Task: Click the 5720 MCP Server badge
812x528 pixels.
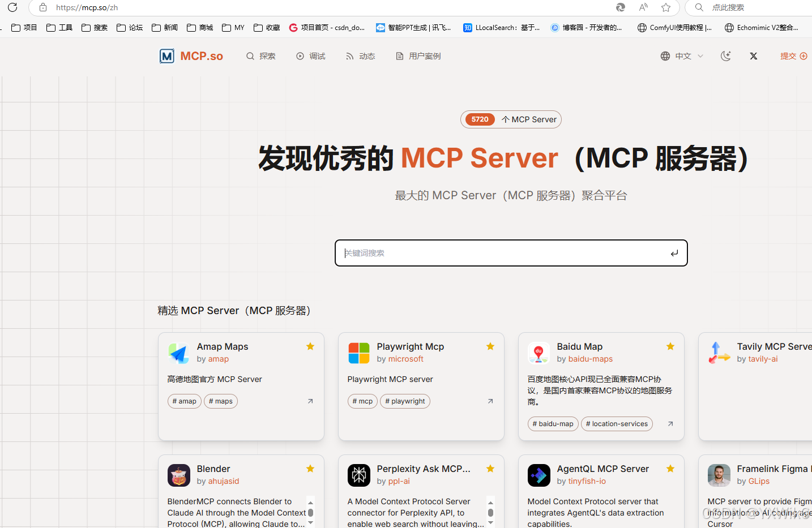Action: [x=511, y=119]
